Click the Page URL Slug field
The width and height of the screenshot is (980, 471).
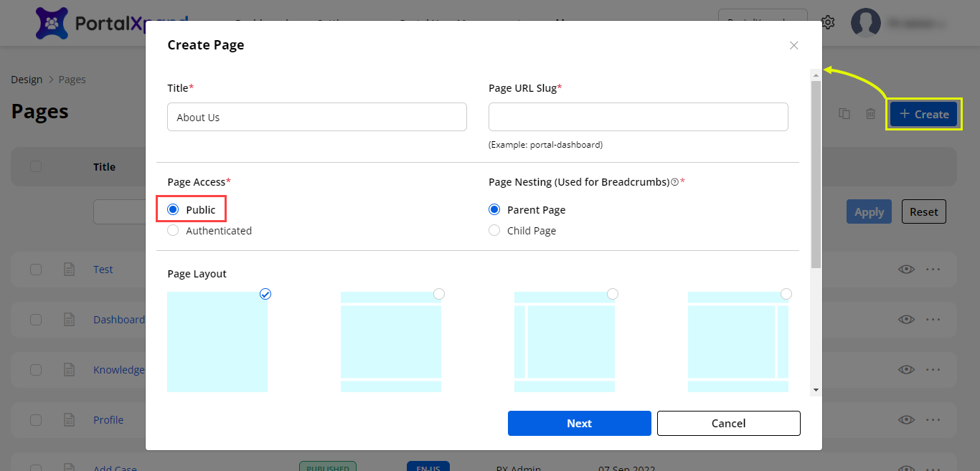click(638, 117)
